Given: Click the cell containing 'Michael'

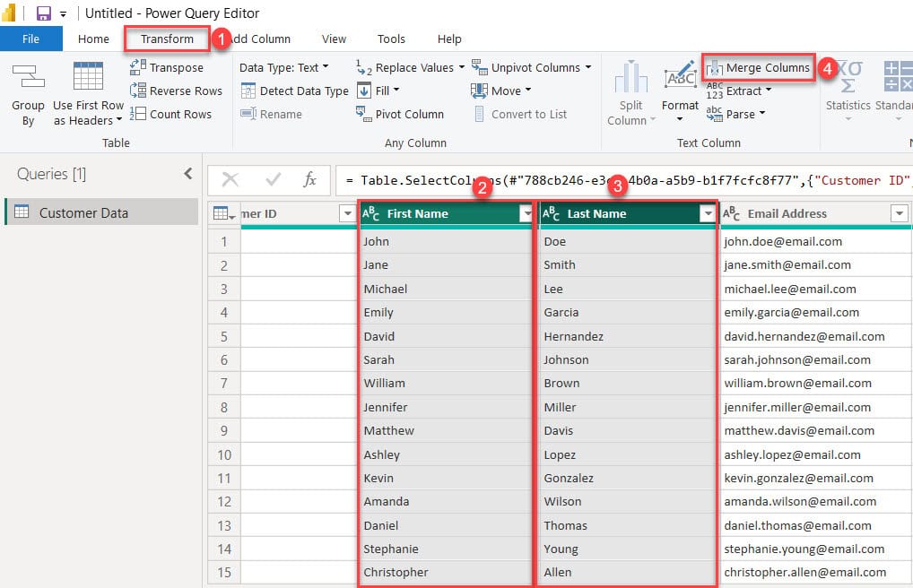Looking at the screenshot, I should pyautogui.click(x=446, y=289).
